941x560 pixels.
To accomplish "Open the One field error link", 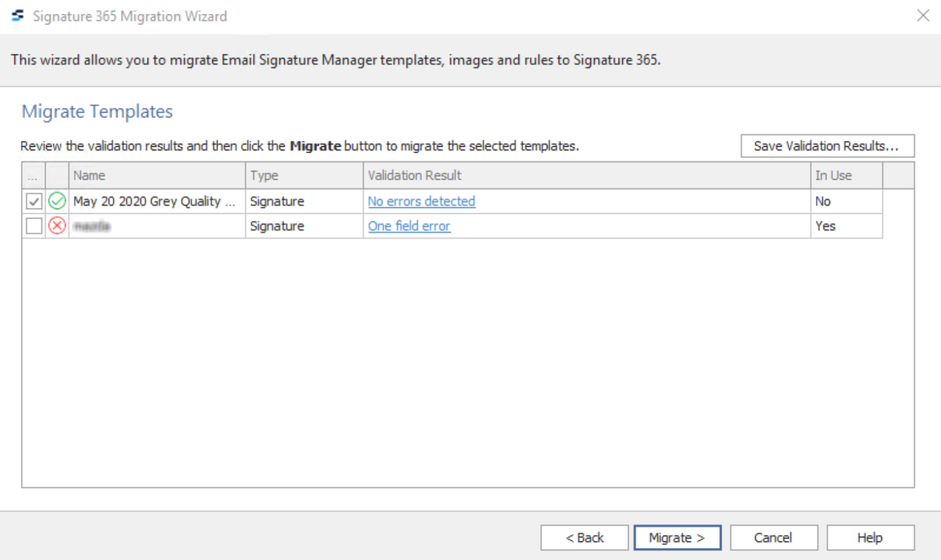I will [409, 226].
